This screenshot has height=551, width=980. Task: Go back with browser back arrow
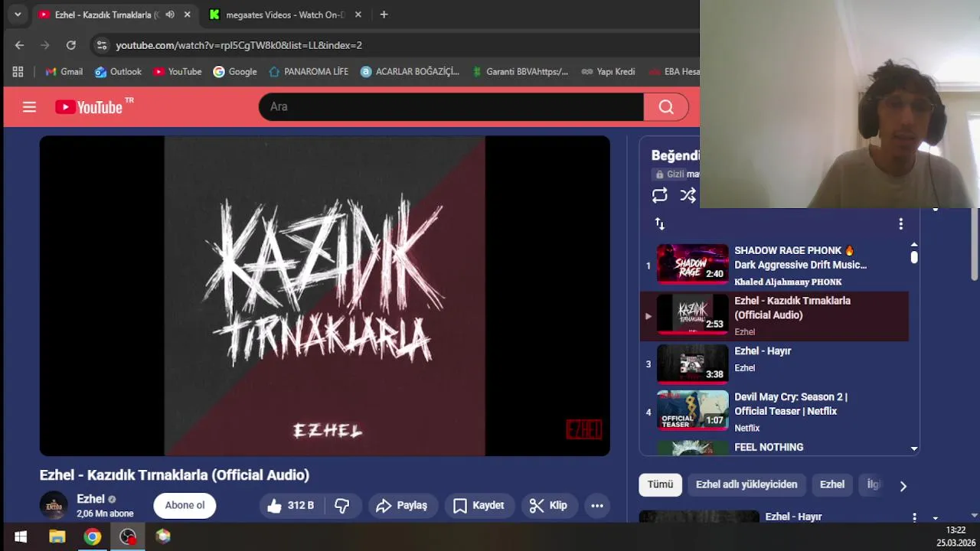click(x=19, y=45)
